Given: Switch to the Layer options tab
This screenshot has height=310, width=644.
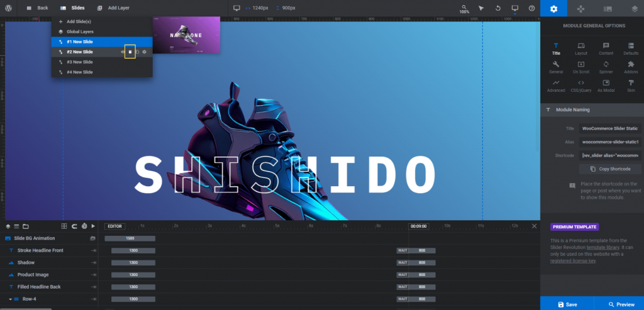Looking at the screenshot, I should [634, 8].
